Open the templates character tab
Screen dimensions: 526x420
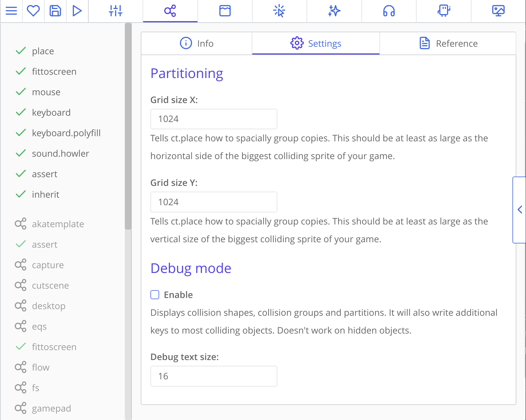pyautogui.click(x=444, y=11)
